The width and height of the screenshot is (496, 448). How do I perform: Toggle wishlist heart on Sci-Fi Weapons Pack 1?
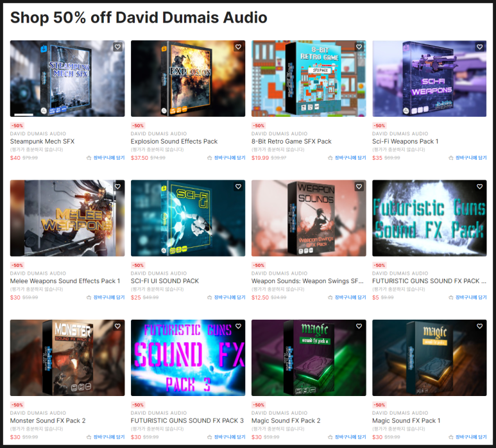coord(479,47)
